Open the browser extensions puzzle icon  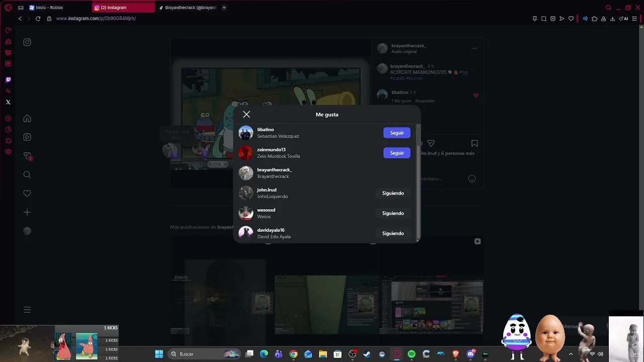point(594,19)
